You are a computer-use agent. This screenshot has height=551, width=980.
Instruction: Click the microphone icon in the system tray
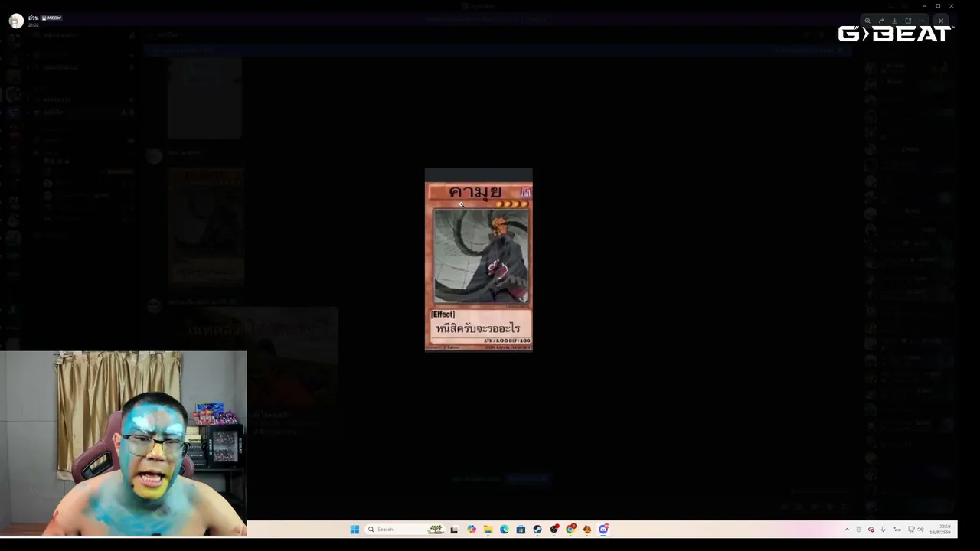click(x=883, y=530)
